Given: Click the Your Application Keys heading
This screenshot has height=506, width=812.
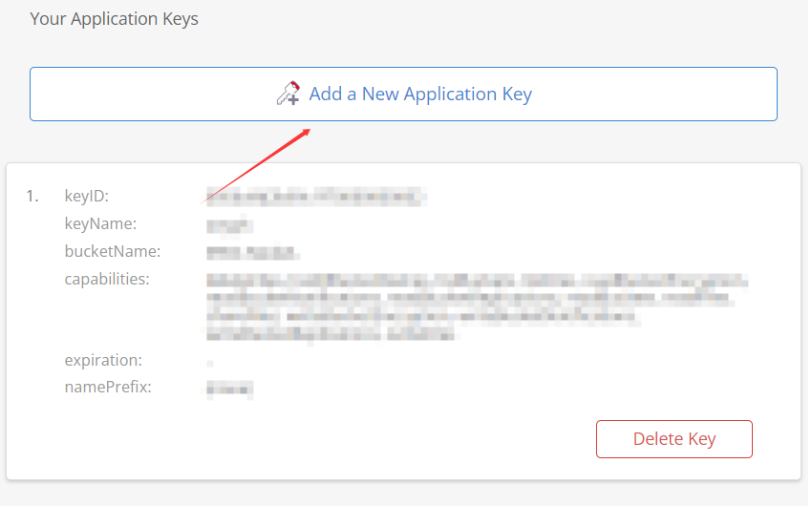Looking at the screenshot, I should point(115,19).
